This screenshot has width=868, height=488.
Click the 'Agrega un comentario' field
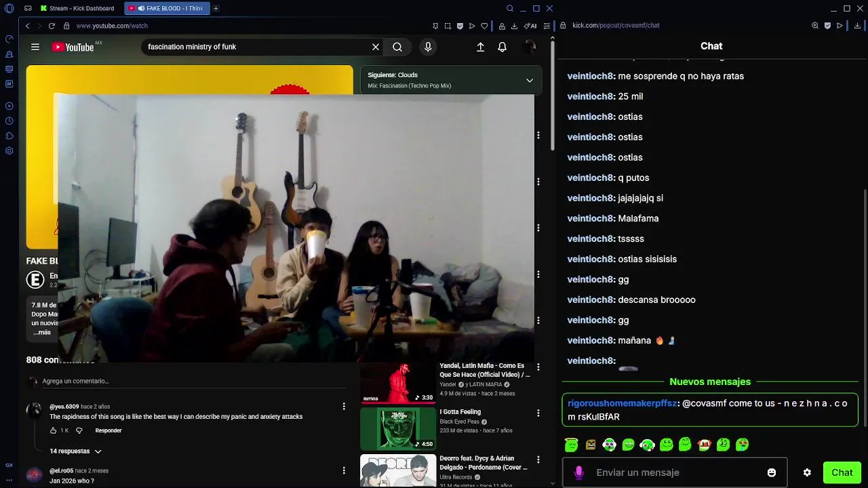pos(193,381)
